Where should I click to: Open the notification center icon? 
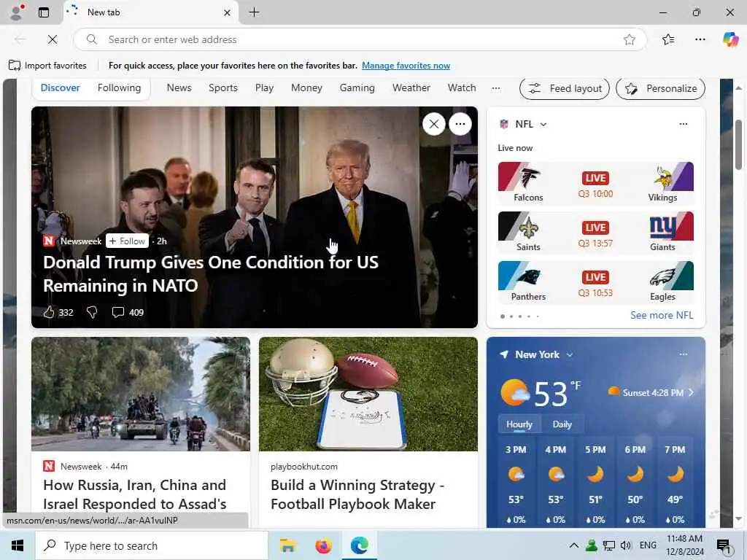coord(724,545)
